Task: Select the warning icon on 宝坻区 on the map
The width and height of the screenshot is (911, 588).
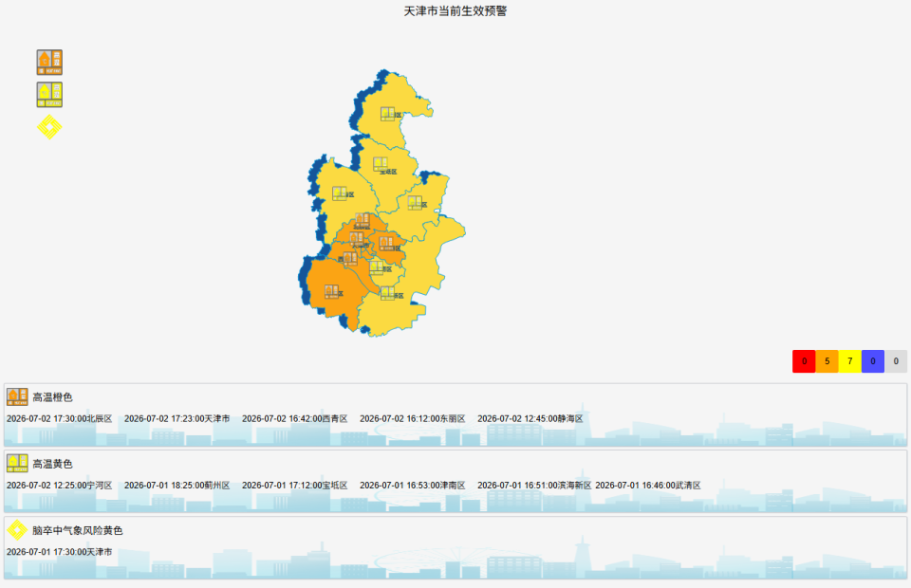Action: (381, 164)
